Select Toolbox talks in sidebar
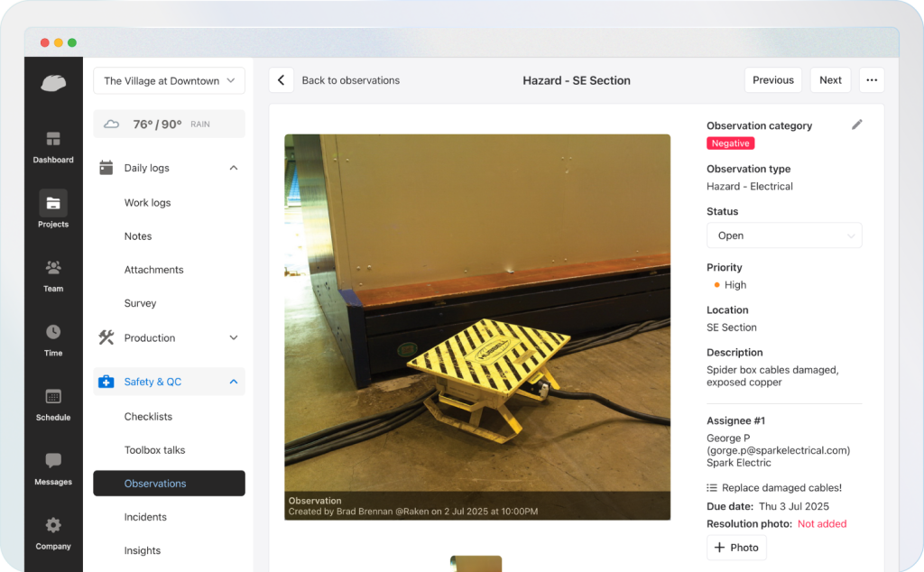 pyautogui.click(x=154, y=450)
